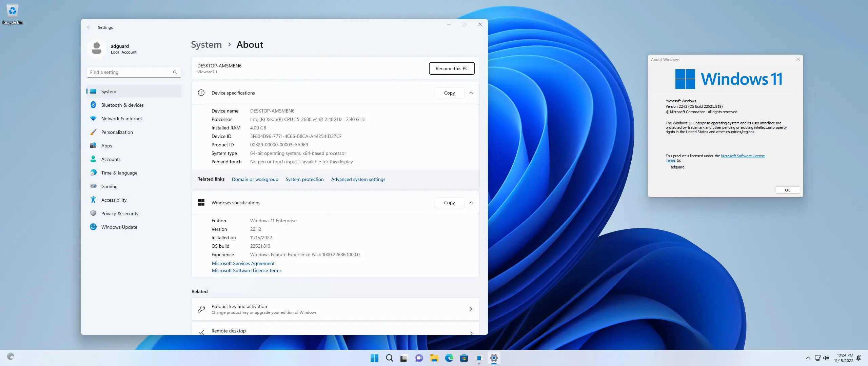Viewport: 868px width, 366px height.
Task: Click the Rename this PC button
Action: coord(452,68)
